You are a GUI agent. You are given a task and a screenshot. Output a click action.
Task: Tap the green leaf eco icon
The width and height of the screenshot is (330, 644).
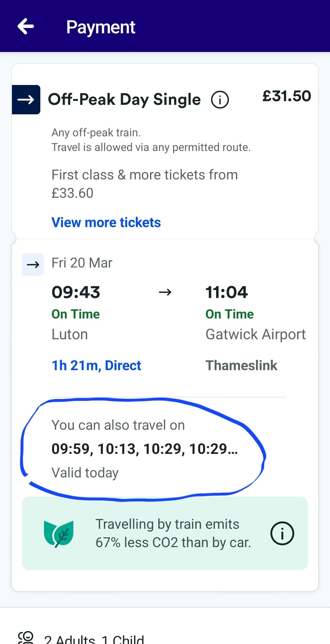[x=59, y=534]
